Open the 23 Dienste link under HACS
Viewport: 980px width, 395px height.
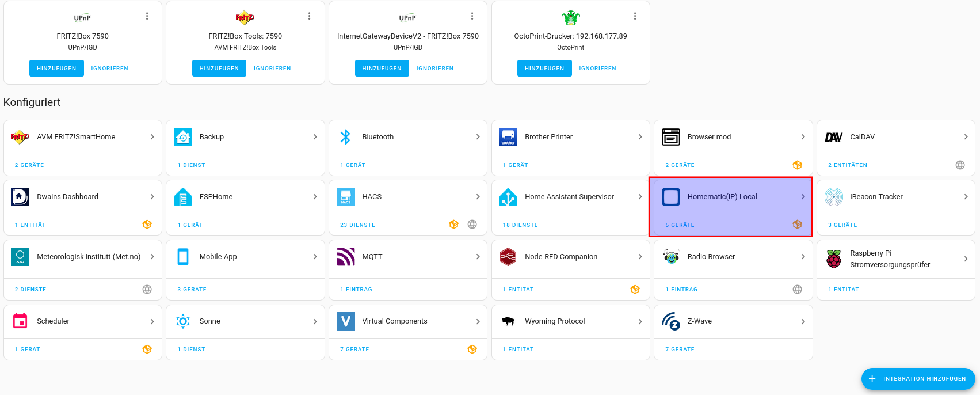pos(357,225)
